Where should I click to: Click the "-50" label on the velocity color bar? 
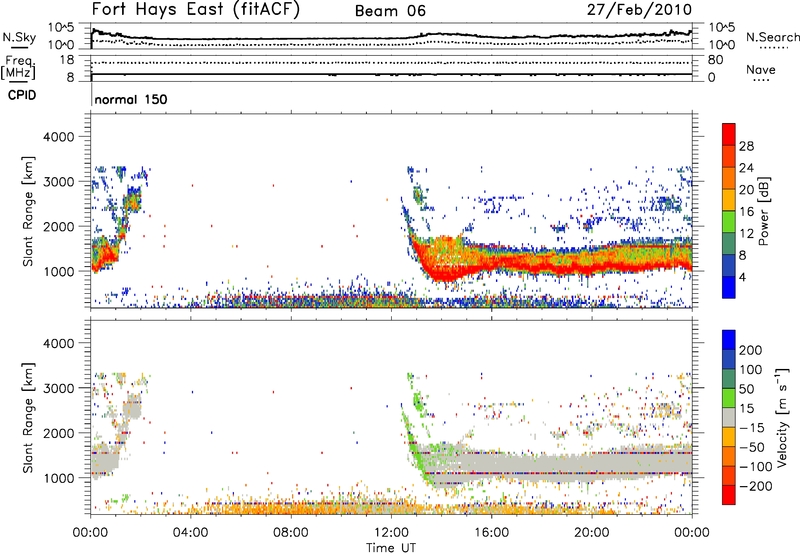tap(752, 447)
